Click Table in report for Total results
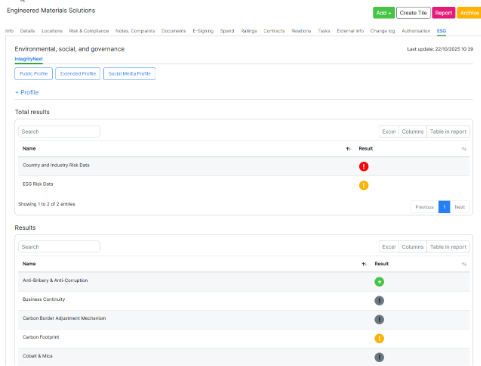The height and width of the screenshot is (366, 481). pyautogui.click(x=448, y=132)
